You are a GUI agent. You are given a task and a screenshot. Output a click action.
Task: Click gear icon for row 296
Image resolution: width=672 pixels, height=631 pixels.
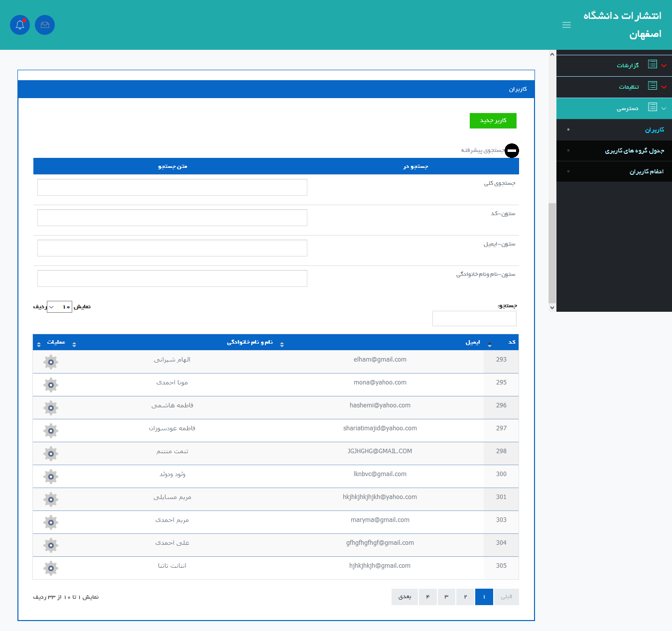[x=51, y=408]
